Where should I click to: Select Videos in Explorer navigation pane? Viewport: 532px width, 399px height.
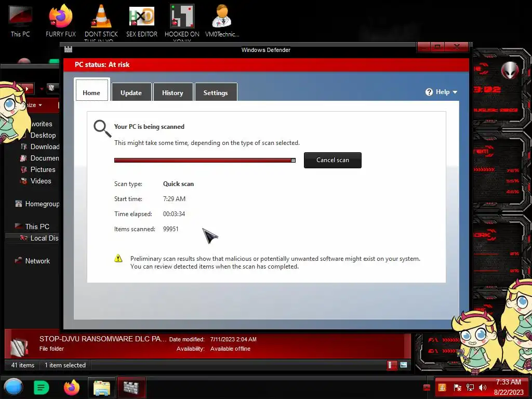pyautogui.click(x=36, y=181)
